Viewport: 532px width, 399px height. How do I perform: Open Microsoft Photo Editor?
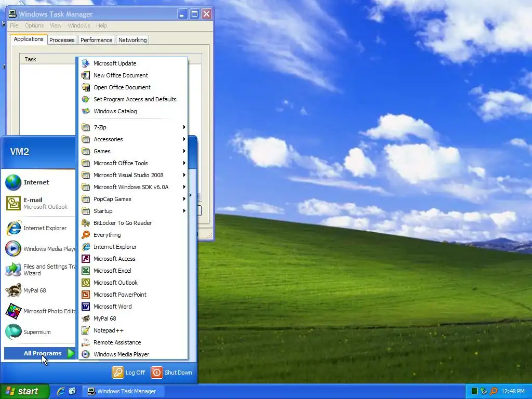[38, 311]
